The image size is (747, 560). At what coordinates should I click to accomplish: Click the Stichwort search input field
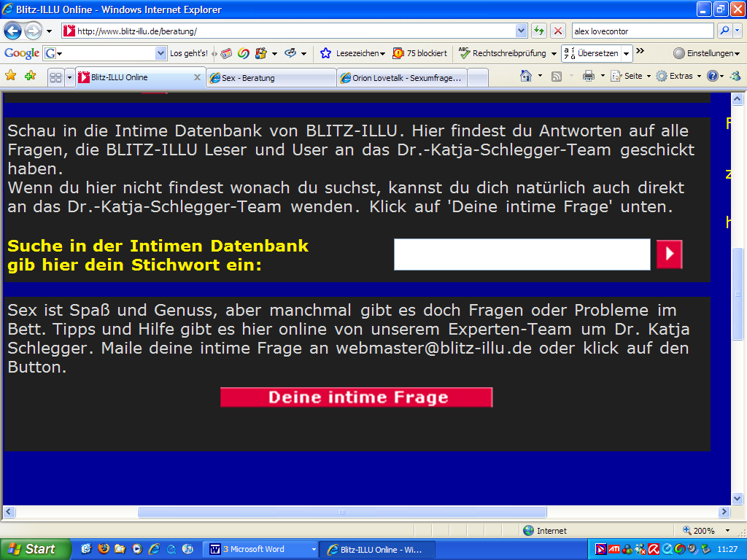[522, 254]
